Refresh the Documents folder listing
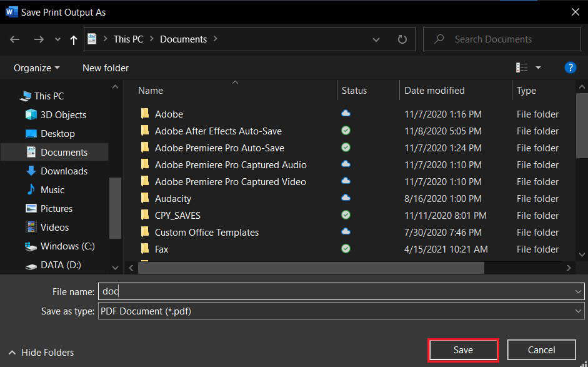Viewport: 588px width, 367px height. click(402, 39)
